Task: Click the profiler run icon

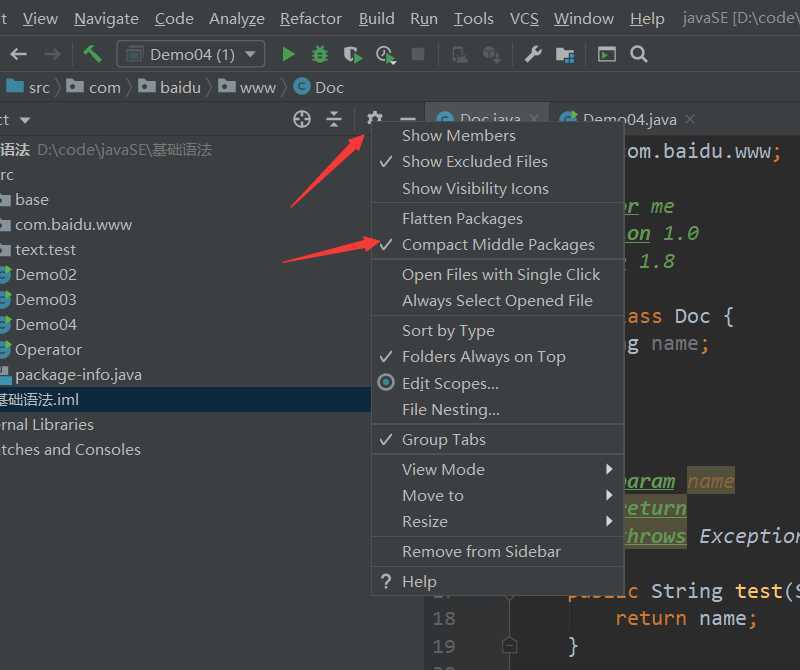Action: (x=385, y=54)
